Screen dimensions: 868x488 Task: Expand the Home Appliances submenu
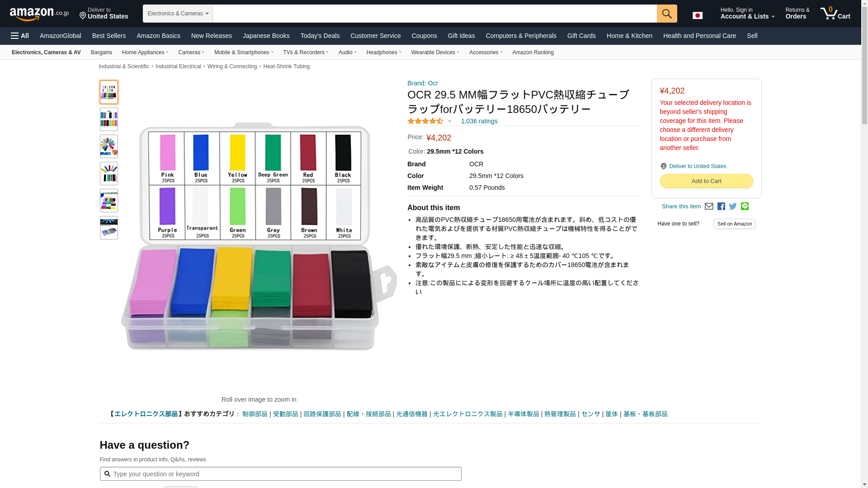coord(145,52)
